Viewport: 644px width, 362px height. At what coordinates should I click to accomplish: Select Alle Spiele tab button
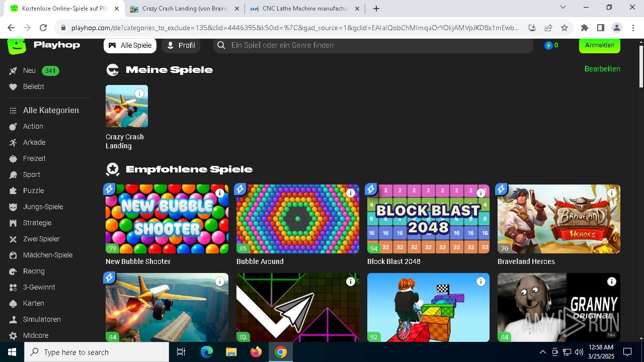click(130, 45)
